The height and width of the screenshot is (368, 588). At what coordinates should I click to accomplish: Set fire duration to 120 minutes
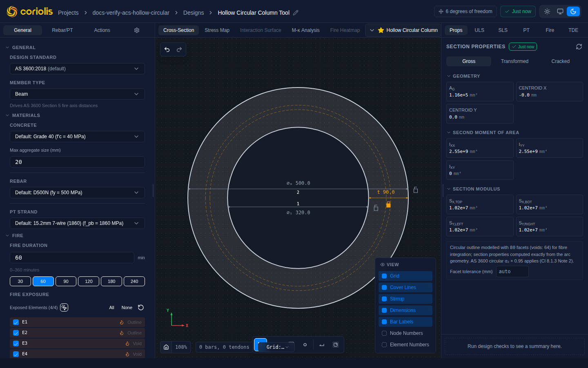tap(89, 281)
